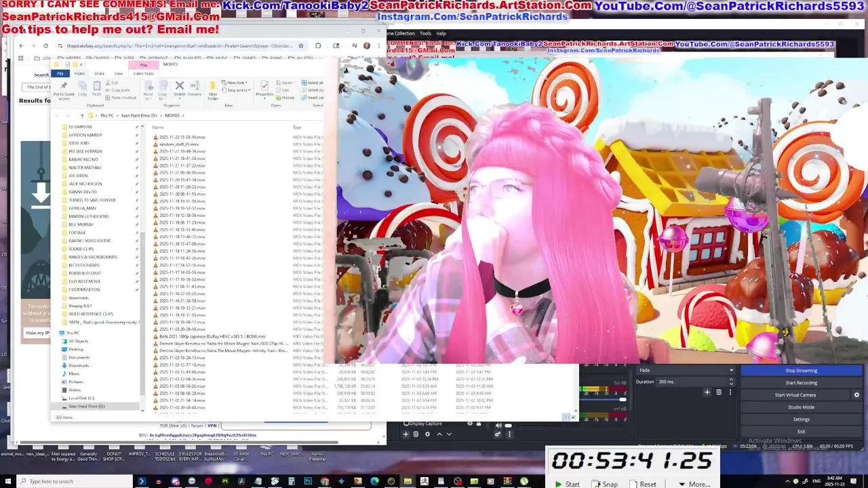Click Cut in the Clipboard group

112,83
